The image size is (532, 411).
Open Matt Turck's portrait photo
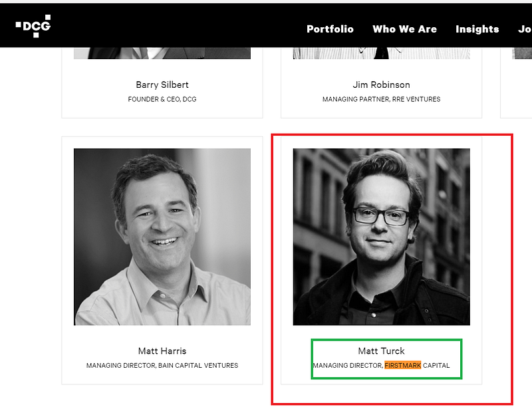coord(381,236)
